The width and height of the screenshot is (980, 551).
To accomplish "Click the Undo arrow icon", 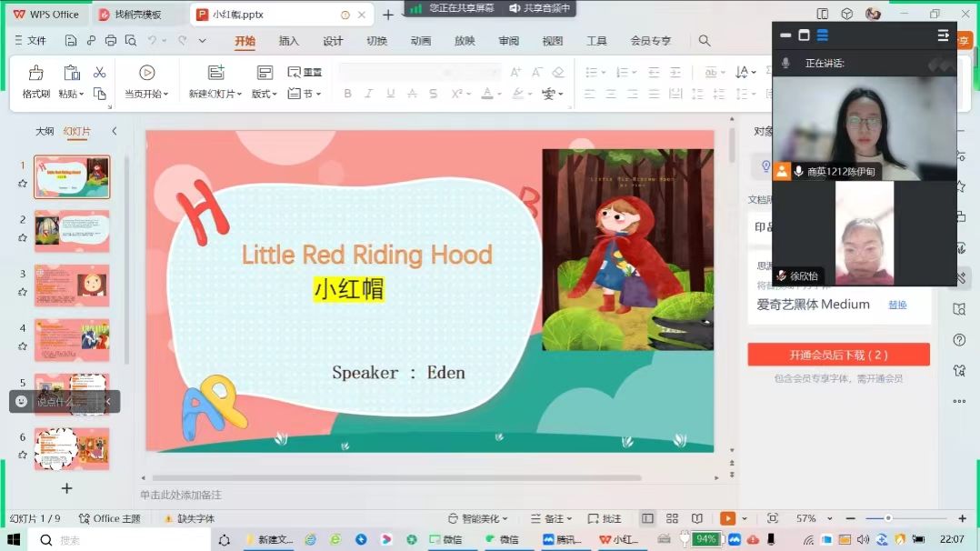I will point(152,41).
